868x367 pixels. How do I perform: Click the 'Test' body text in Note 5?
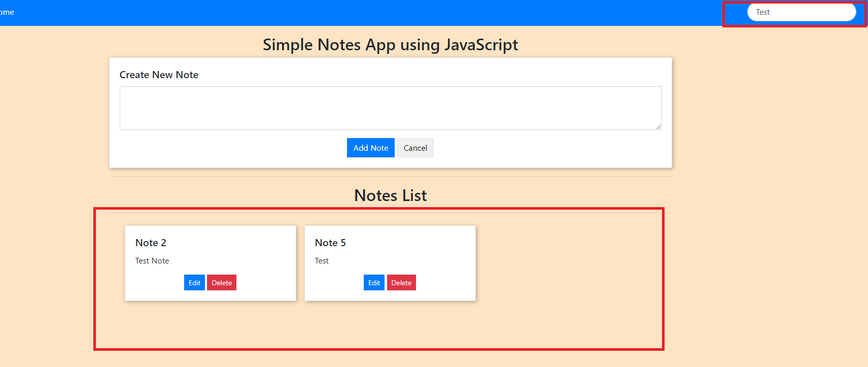[322, 261]
